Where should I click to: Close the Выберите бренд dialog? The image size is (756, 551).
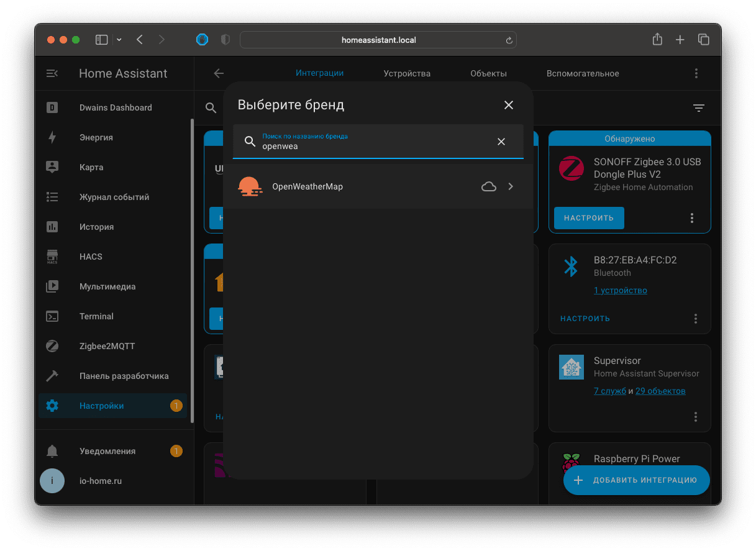(509, 105)
